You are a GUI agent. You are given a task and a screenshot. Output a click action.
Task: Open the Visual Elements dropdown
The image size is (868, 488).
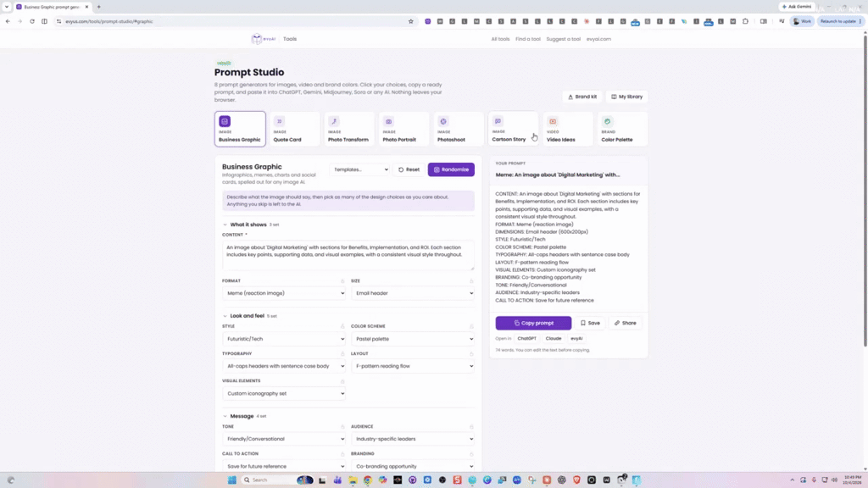click(284, 393)
